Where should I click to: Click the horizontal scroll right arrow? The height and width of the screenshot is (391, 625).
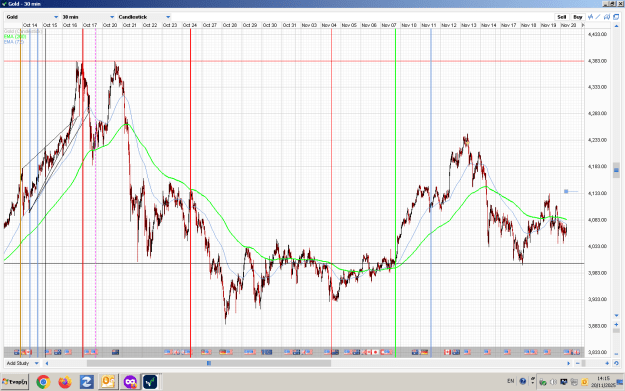(568, 363)
